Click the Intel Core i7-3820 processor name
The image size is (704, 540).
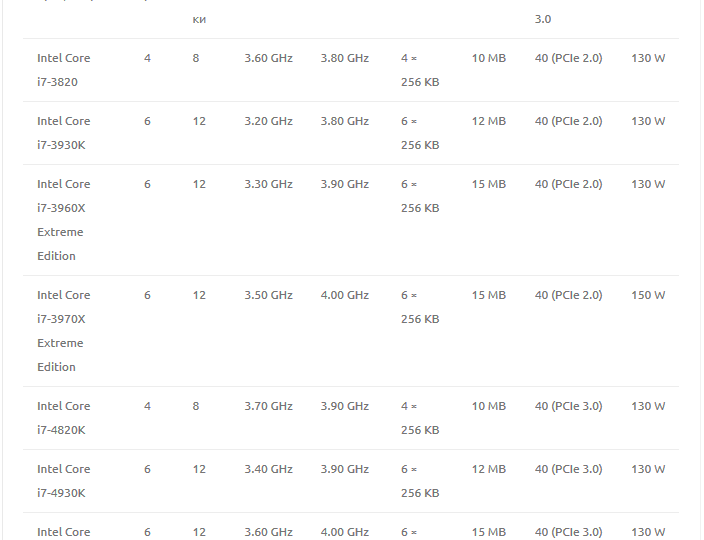[x=63, y=70]
